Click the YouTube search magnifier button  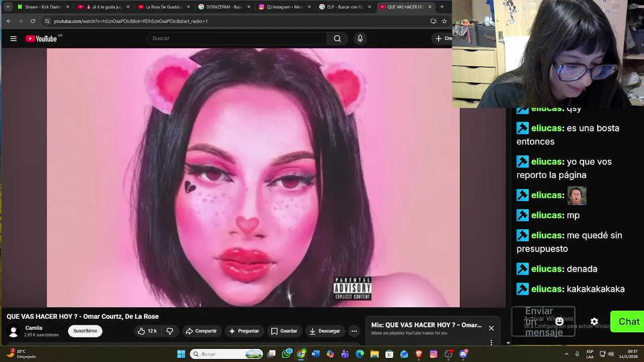(337, 39)
